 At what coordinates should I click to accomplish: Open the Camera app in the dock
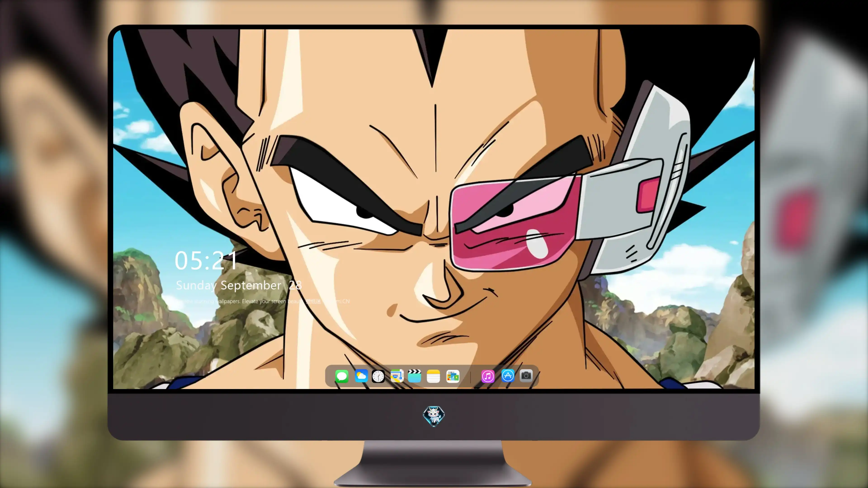(526, 375)
